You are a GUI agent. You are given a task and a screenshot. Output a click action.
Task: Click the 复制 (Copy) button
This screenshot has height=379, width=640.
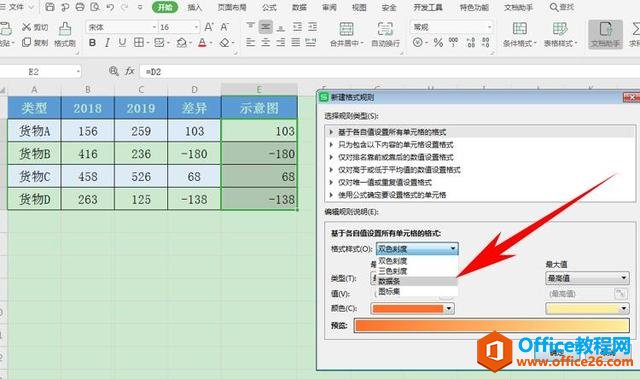[35, 42]
